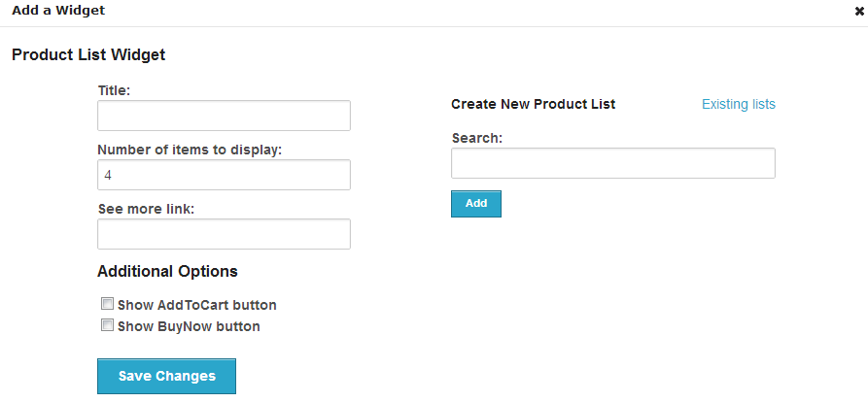Click the "Show AddToCart button" label text
Screen dimensions: 868x402
coord(197,305)
